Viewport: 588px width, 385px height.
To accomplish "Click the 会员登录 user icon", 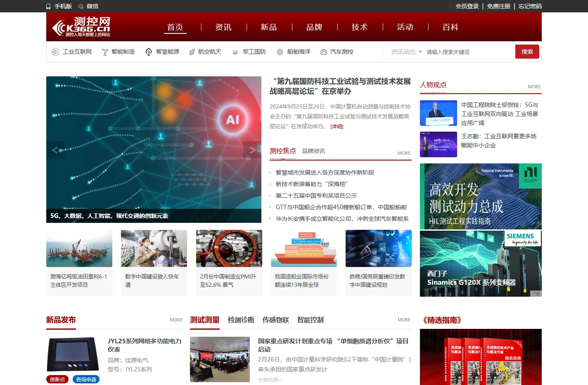I will tap(450, 6).
